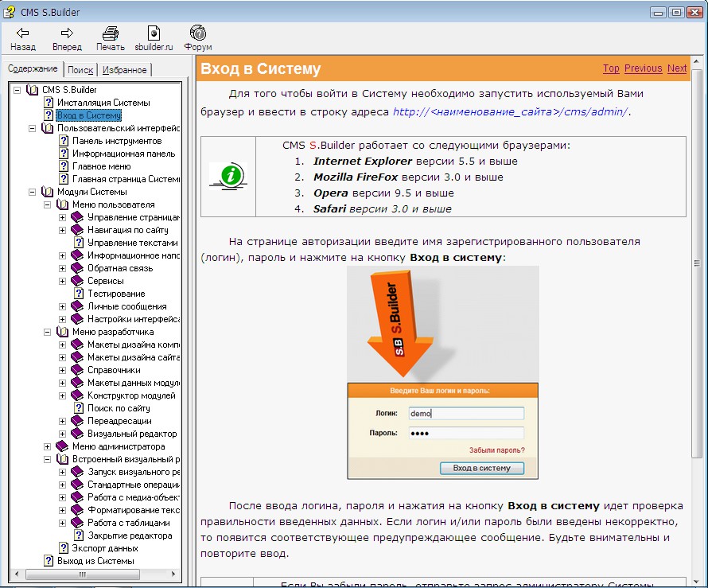Click the Логин field containing demo
The height and width of the screenshot is (588, 708).
click(466, 413)
